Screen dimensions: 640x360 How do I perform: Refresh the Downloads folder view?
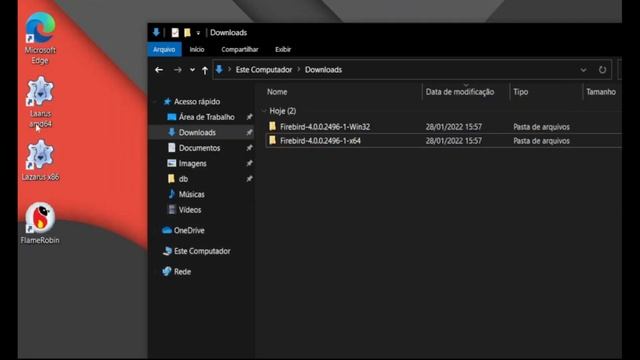[x=602, y=70]
